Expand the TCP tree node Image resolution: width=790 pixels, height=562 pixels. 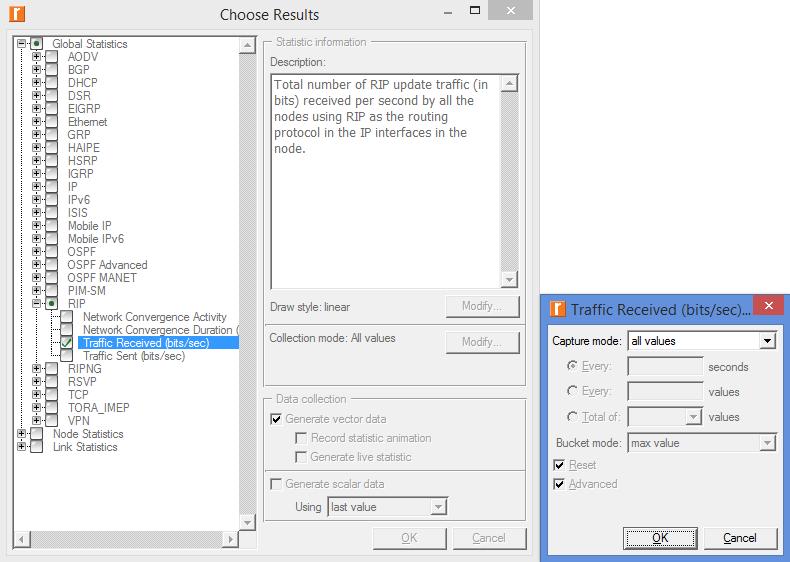(36, 395)
